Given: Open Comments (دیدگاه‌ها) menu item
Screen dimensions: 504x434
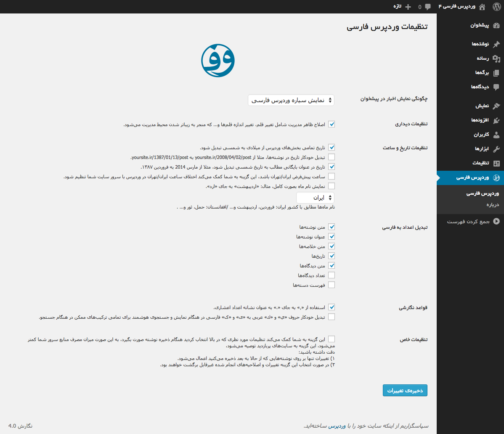Looking at the screenshot, I should tap(470, 87).
